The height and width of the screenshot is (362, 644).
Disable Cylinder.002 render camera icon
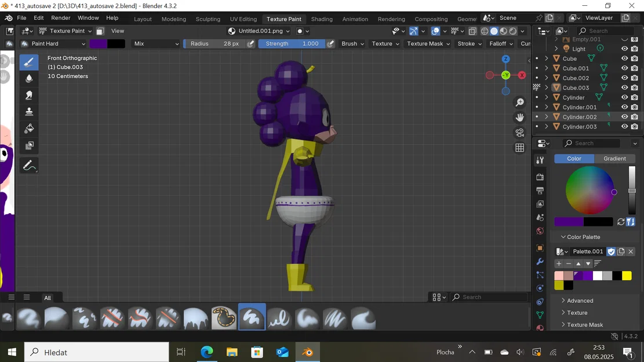pyautogui.click(x=635, y=116)
